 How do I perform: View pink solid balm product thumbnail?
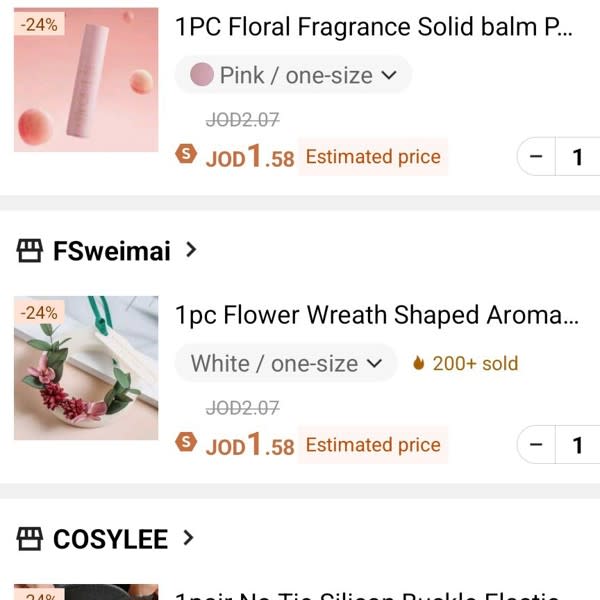(86, 80)
